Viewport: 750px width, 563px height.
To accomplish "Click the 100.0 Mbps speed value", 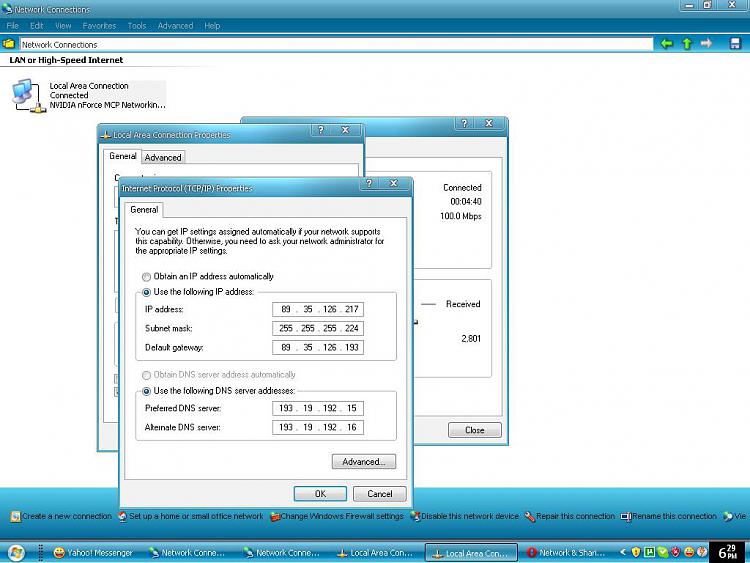I will (x=461, y=216).
